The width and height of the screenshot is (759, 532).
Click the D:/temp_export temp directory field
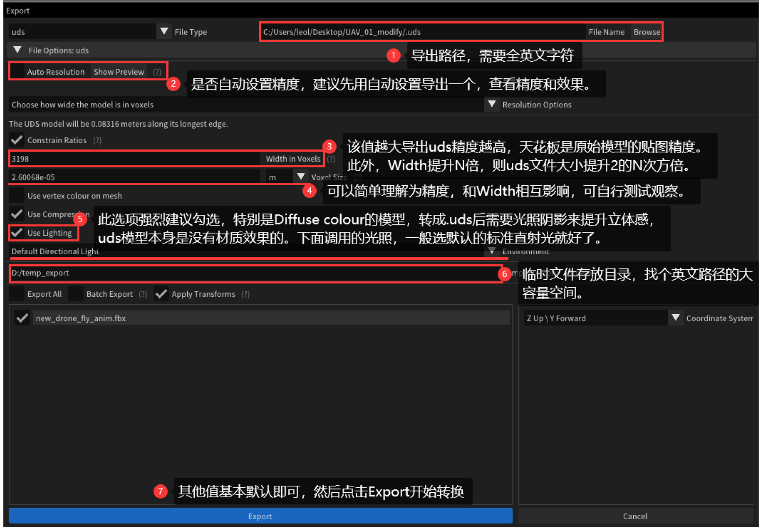(x=255, y=273)
